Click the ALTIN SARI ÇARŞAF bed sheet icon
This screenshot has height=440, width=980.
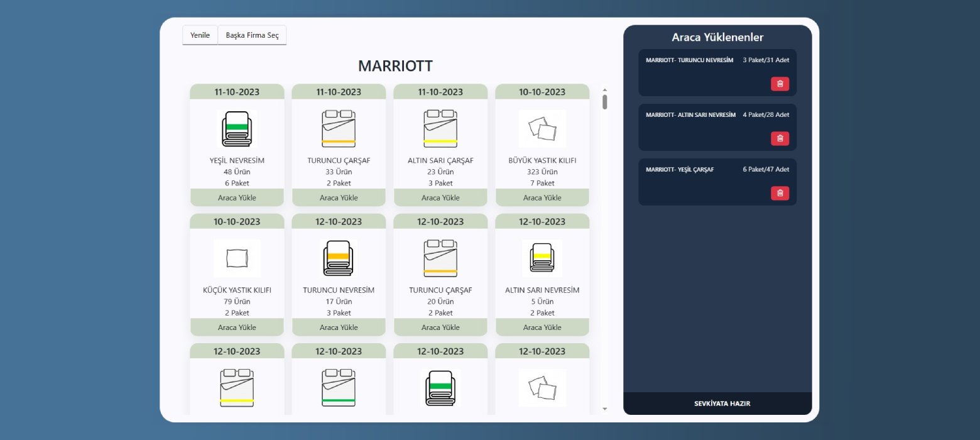coord(440,129)
